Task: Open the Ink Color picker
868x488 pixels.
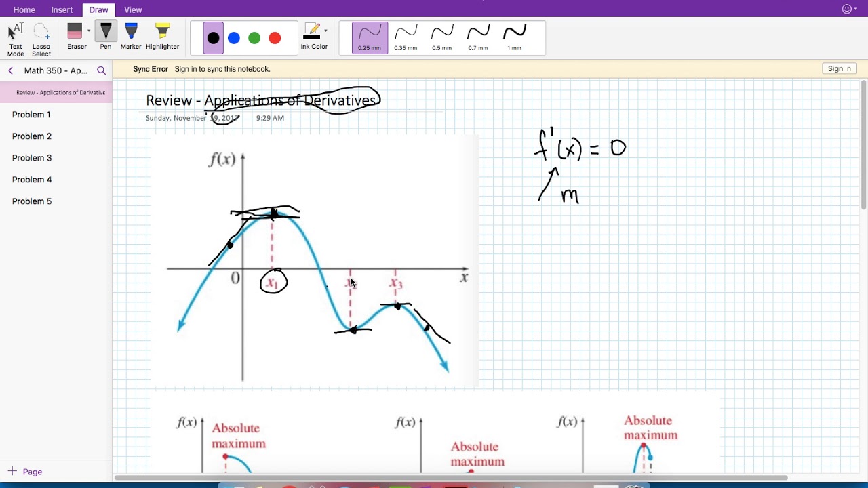Action: (314, 37)
